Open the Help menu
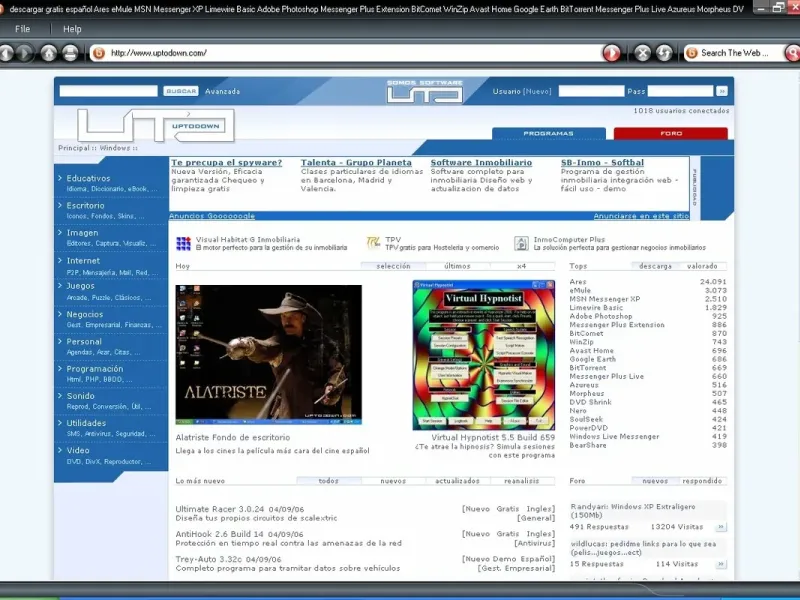 coord(72,29)
